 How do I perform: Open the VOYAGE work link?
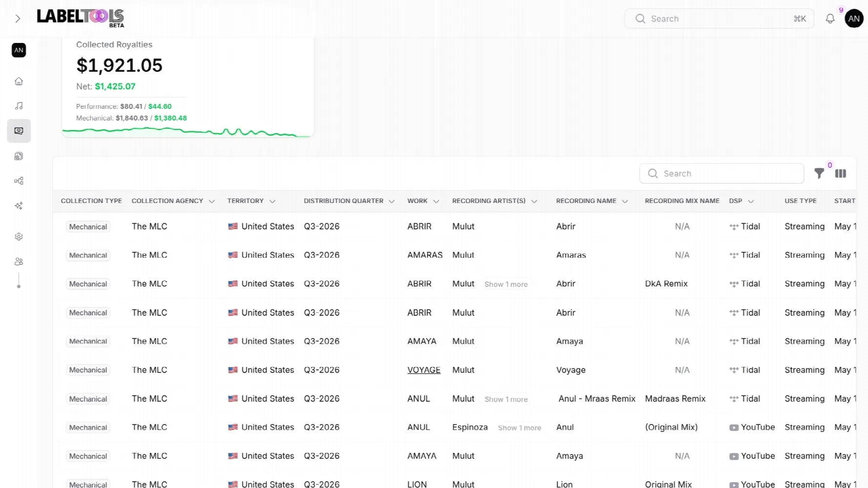(x=424, y=370)
